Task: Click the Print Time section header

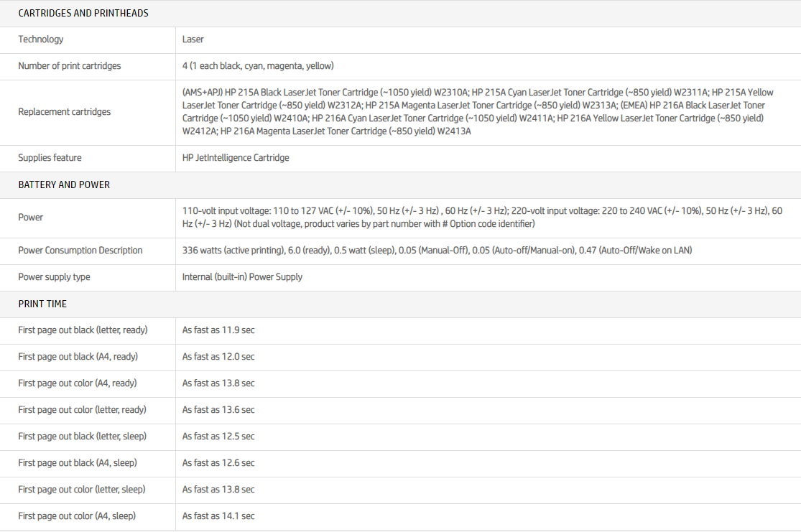Action: pyautogui.click(x=42, y=304)
